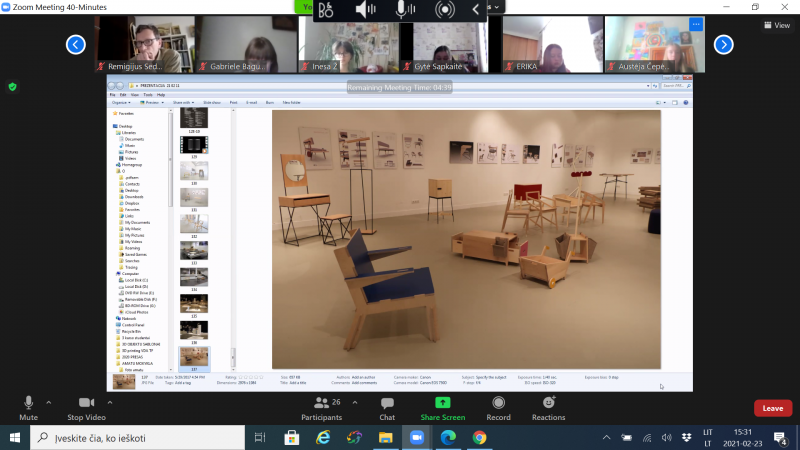Toggle microphone in the top floating bar
Viewport: 800px width, 450px height.
coord(405,9)
